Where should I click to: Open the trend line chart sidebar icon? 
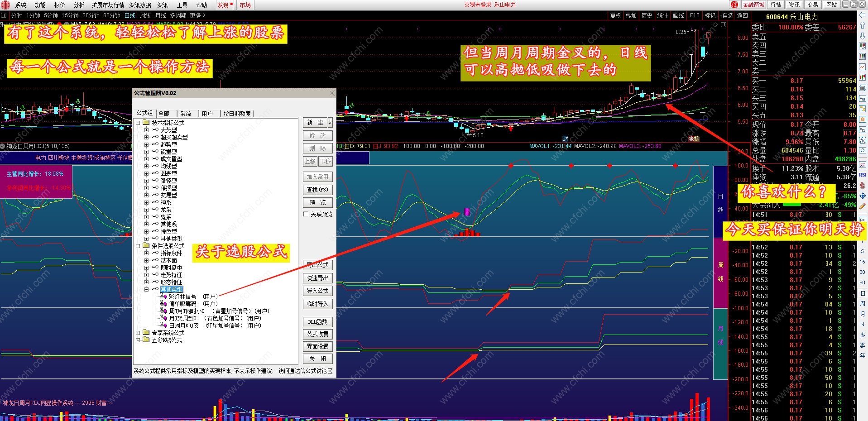pos(863,67)
